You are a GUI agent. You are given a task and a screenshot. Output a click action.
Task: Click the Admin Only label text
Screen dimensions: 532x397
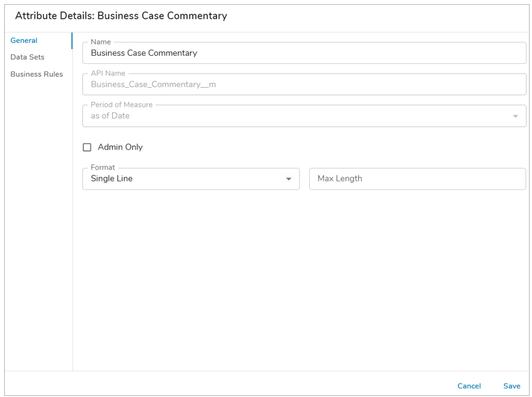120,147
